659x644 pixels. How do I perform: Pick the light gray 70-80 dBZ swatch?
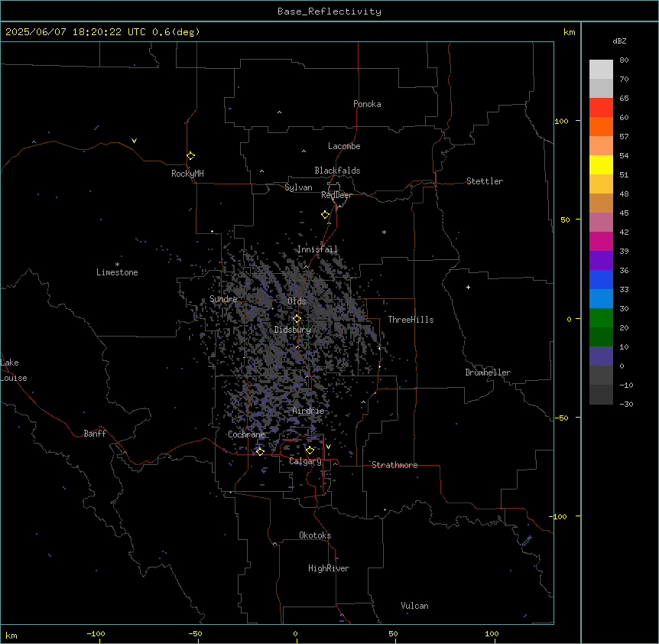(x=601, y=70)
